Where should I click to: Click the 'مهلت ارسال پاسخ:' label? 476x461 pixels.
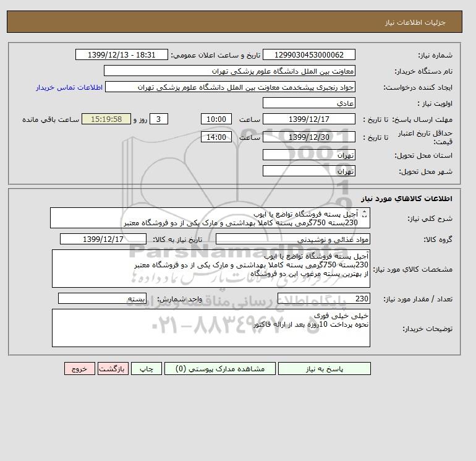pyautogui.click(x=422, y=119)
